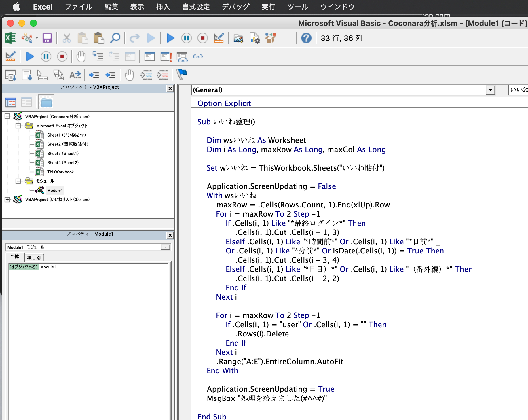528x420 pixels.
Task: Click the Stop (reset) button in the top toolbar
Action: (x=203, y=38)
